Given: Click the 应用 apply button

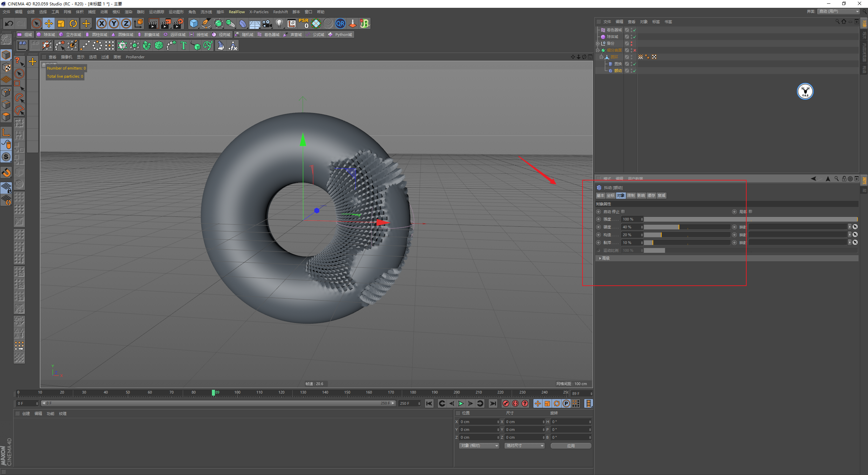Looking at the screenshot, I should [571, 445].
